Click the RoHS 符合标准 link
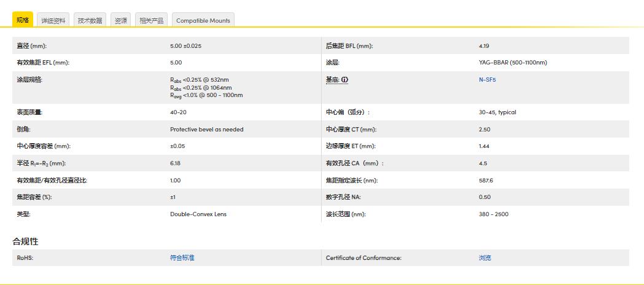 click(x=182, y=258)
